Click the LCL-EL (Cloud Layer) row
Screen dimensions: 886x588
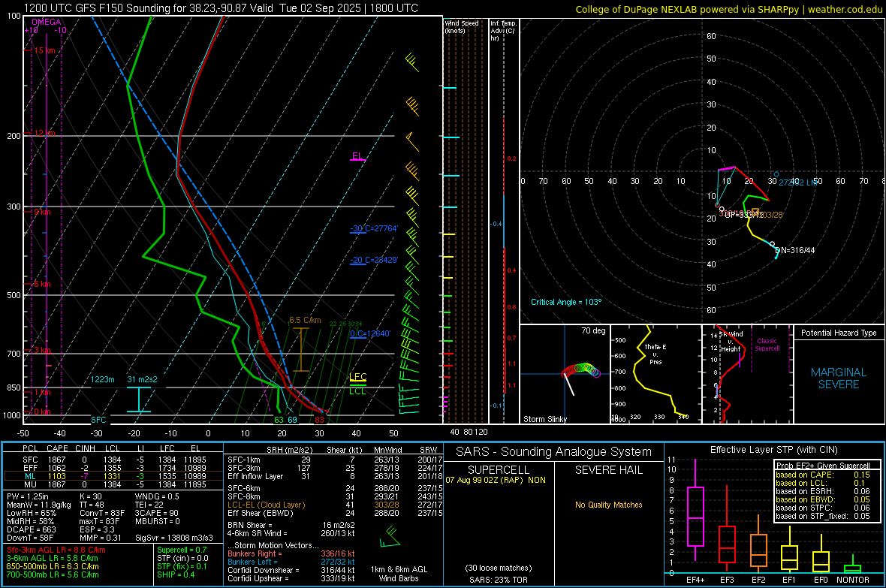[x=335, y=505]
